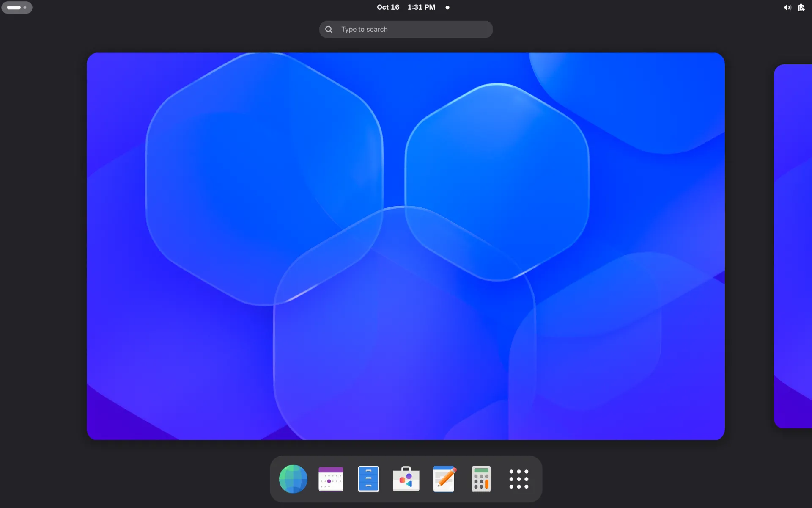Open the Files manager dock icon
This screenshot has width=812, height=508.
pyautogui.click(x=368, y=479)
